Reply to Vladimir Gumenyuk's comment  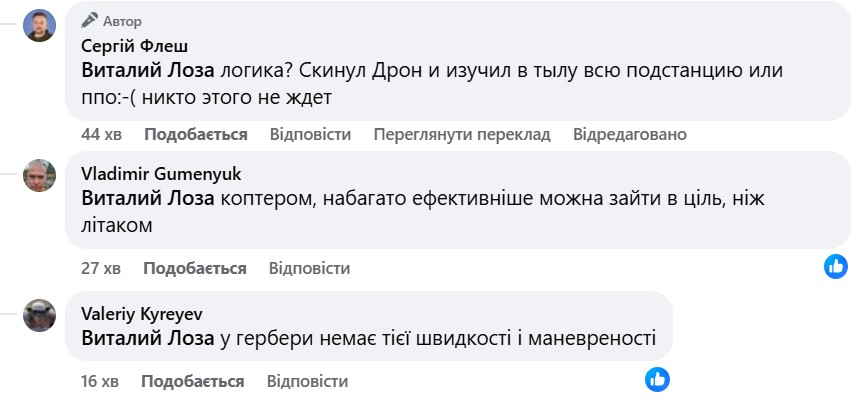[309, 268]
